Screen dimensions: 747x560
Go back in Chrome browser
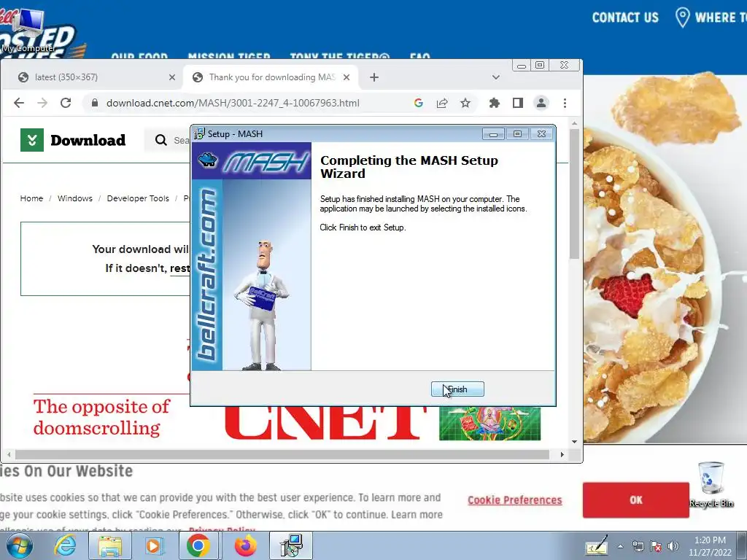(x=18, y=103)
